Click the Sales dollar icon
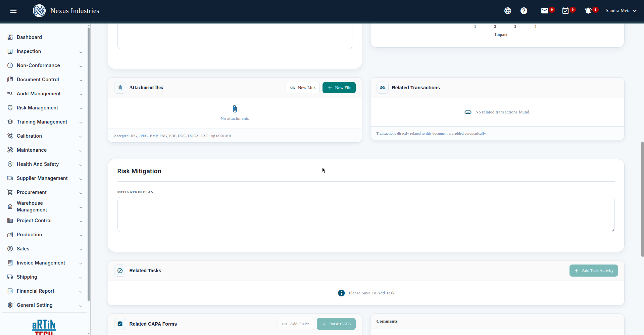 point(10,249)
